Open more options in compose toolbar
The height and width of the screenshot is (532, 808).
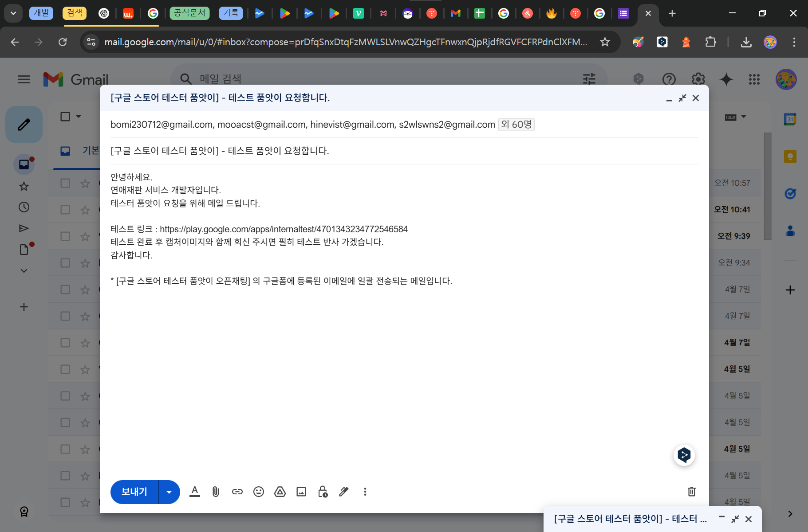365,492
